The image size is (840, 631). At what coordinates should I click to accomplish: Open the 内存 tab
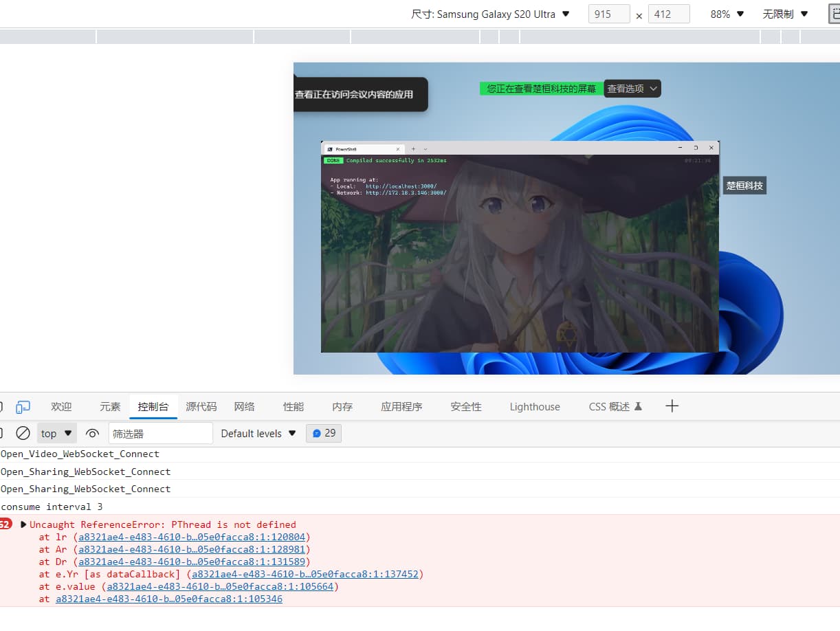(342, 407)
